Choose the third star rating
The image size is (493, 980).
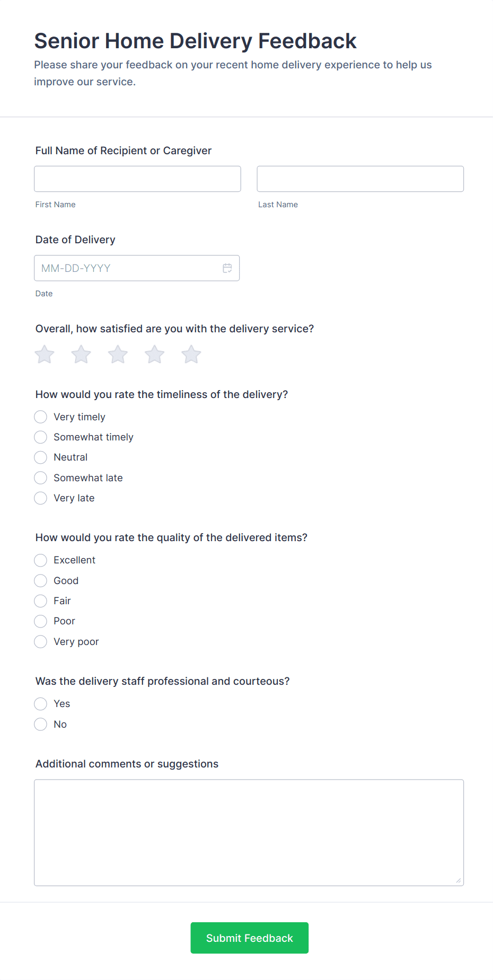pyautogui.click(x=118, y=355)
